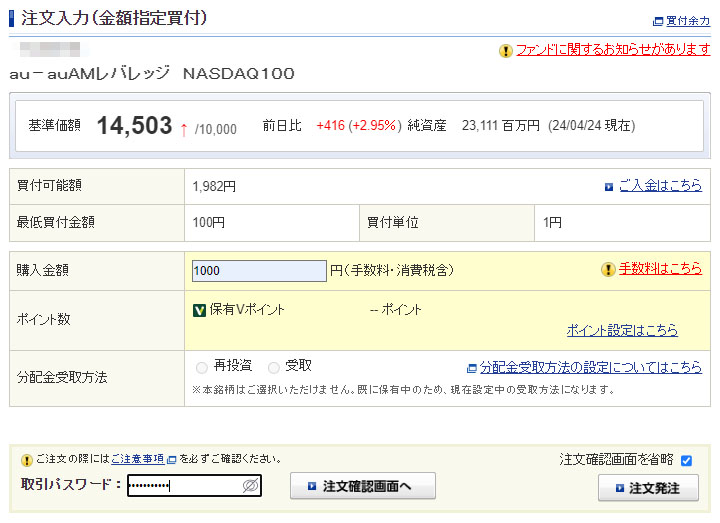Open the ご入金はこちら link
Screen dimensions: 720x523
(660, 186)
